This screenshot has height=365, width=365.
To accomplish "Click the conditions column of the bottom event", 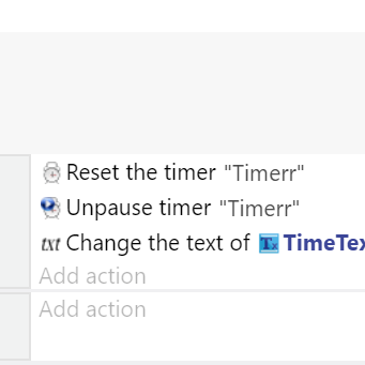I will point(15,326).
